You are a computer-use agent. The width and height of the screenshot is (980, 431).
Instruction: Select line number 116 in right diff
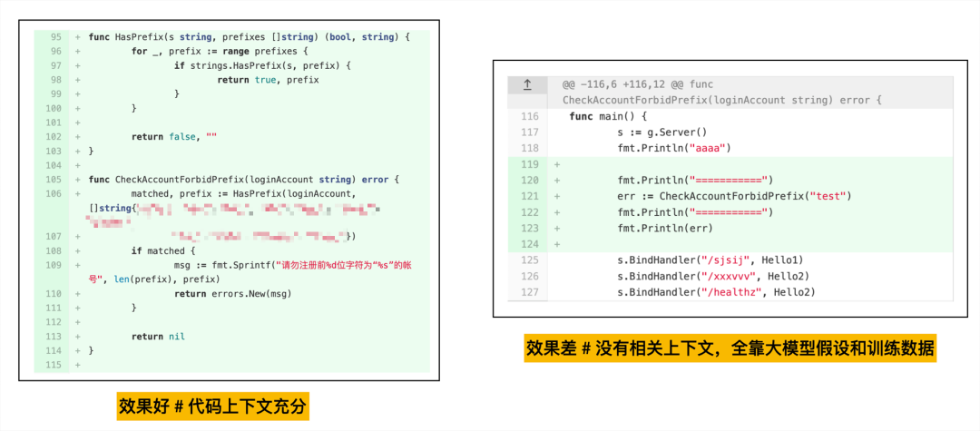coord(529,116)
